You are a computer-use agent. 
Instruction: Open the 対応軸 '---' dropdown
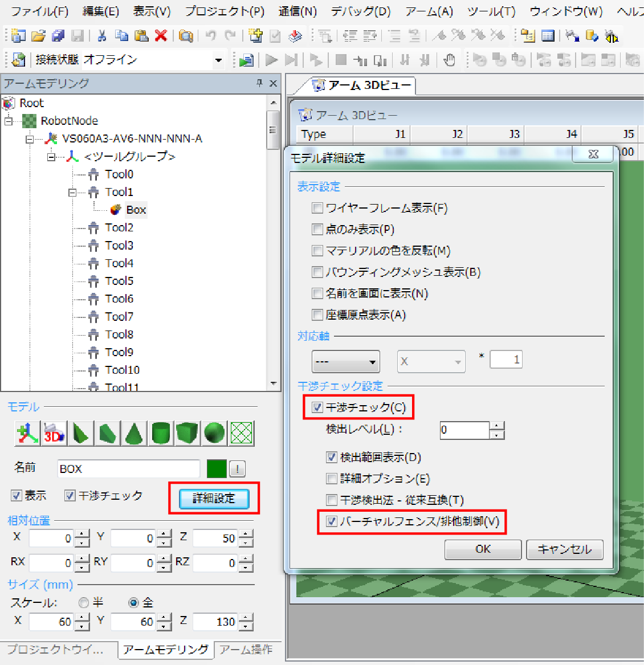pos(345,361)
